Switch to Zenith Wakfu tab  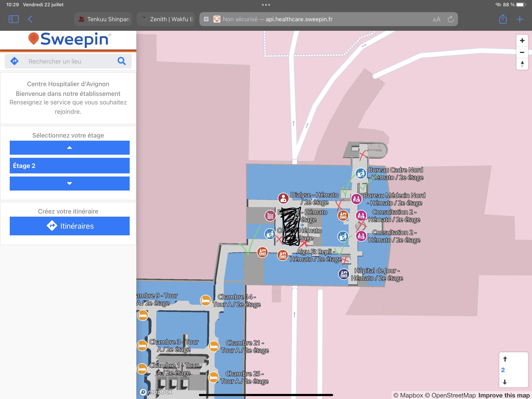[166, 19]
